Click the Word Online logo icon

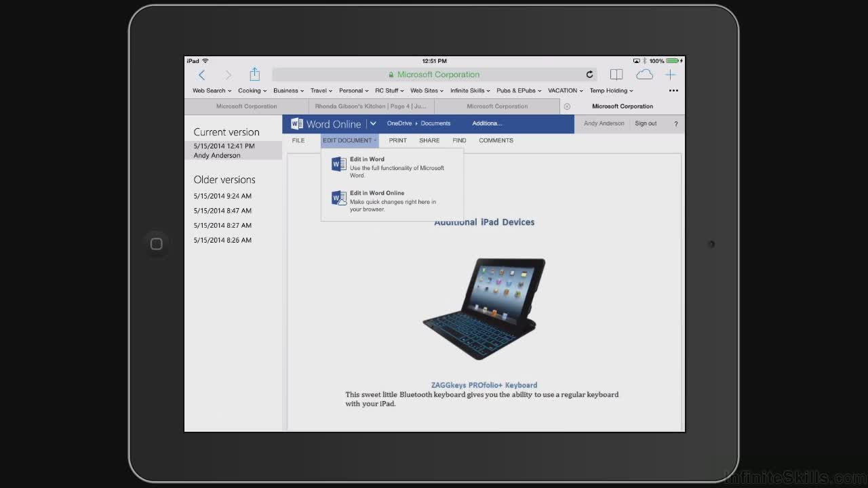click(x=297, y=124)
